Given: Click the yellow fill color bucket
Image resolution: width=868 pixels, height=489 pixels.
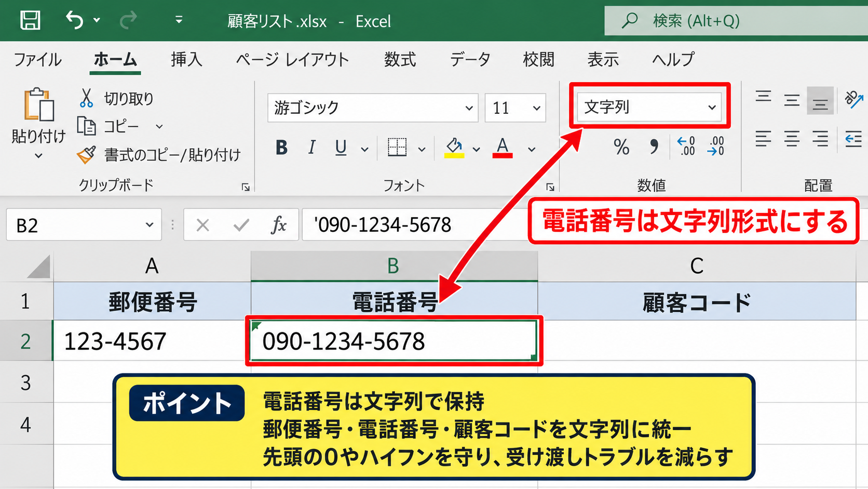Looking at the screenshot, I should [454, 148].
